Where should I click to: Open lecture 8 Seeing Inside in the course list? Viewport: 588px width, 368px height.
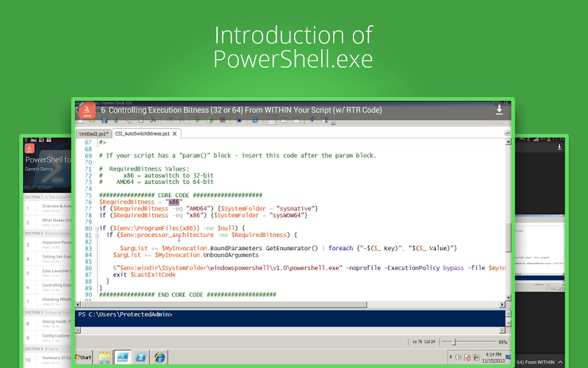[47, 323]
